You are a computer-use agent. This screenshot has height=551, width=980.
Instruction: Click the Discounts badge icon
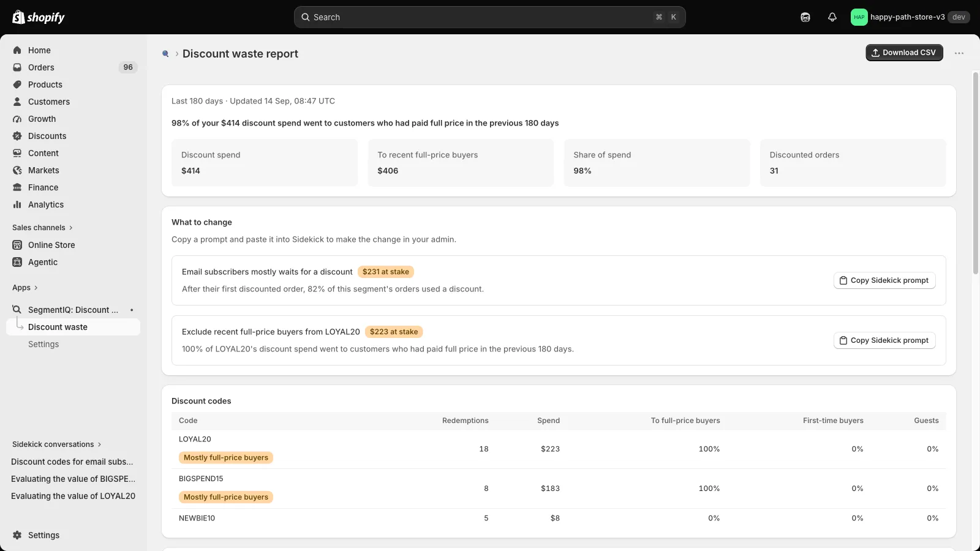(17, 136)
